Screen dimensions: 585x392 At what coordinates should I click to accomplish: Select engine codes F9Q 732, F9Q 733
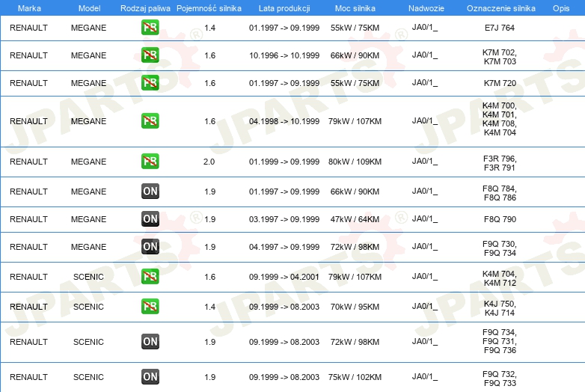tap(500, 379)
